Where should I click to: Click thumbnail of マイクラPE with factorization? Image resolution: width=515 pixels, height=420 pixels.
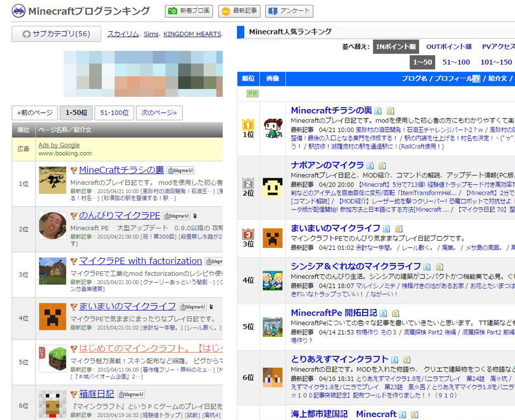(53, 271)
